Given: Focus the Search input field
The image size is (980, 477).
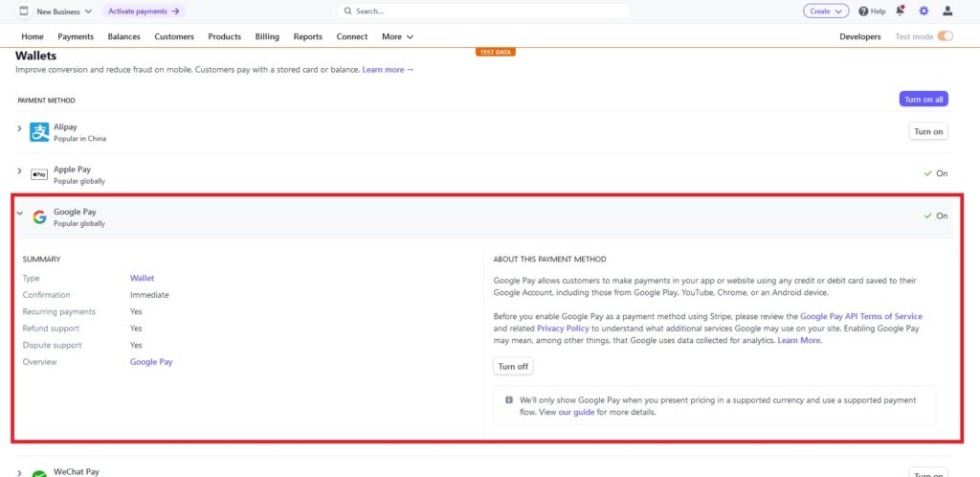Looking at the screenshot, I should pyautogui.click(x=483, y=11).
